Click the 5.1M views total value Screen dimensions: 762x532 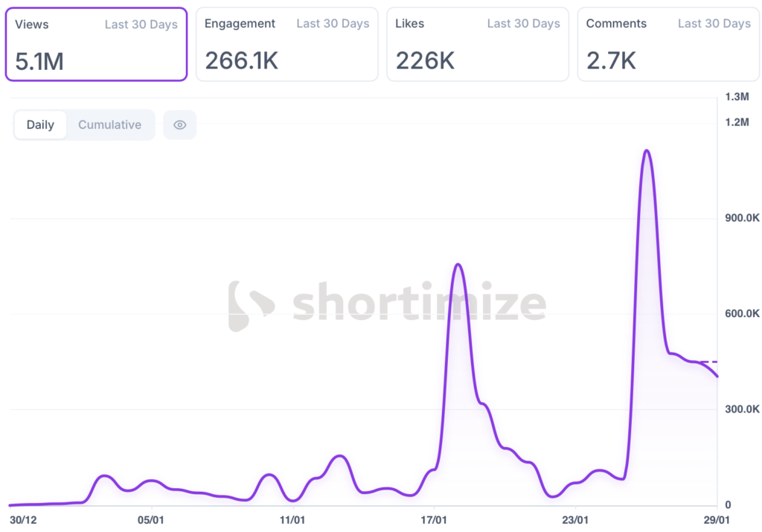[39, 62]
